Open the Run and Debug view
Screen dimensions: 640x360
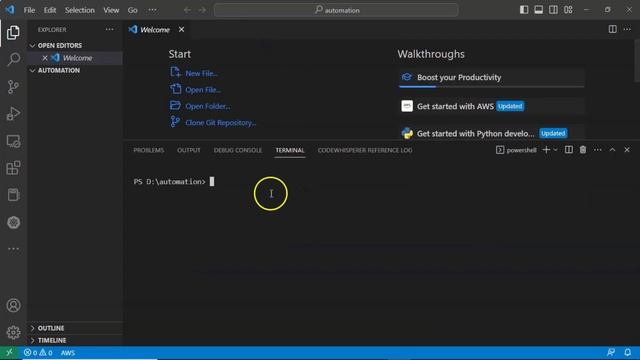tap(13, 114)
